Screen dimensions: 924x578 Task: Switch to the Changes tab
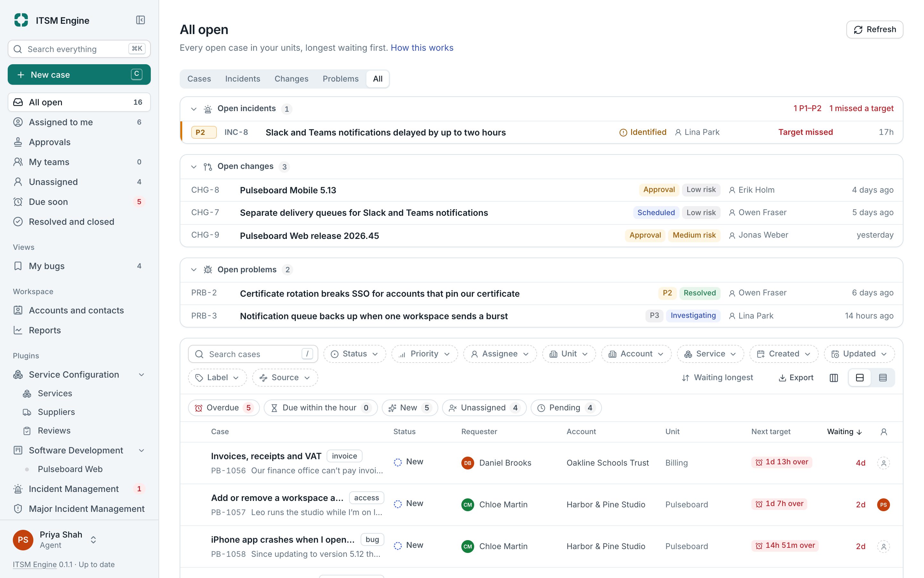pyautogui.click(x=291, y=79)
